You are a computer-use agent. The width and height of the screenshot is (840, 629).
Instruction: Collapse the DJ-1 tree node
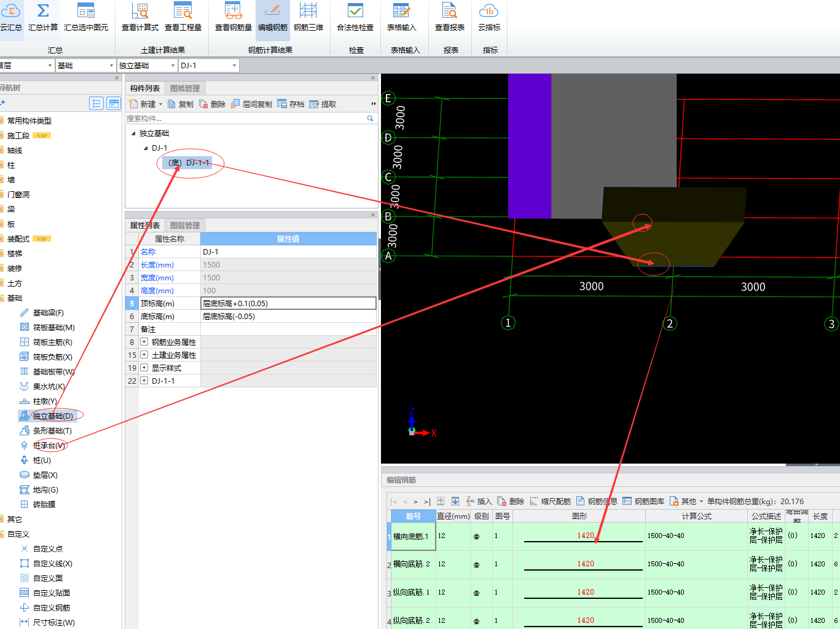pos(146,148)
